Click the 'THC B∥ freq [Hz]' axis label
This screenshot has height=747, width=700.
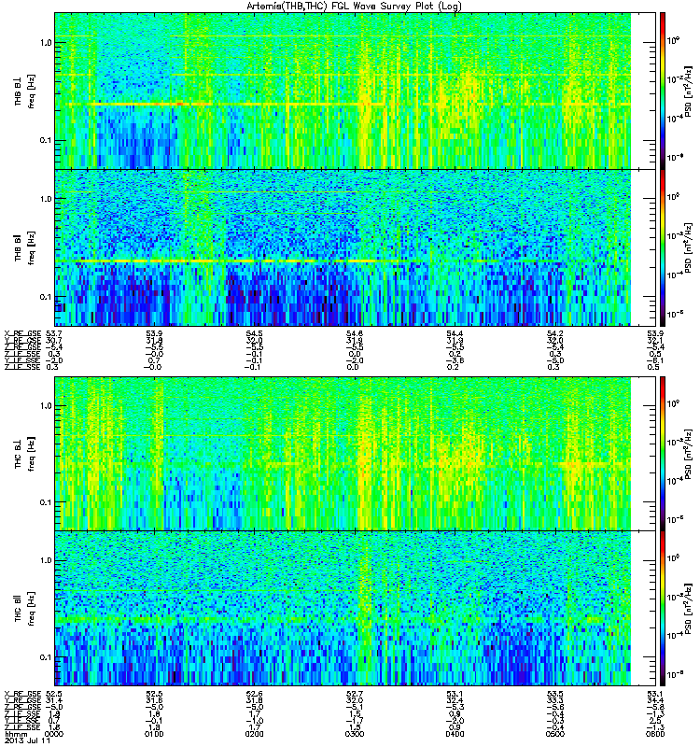click(x=24, y=608)
